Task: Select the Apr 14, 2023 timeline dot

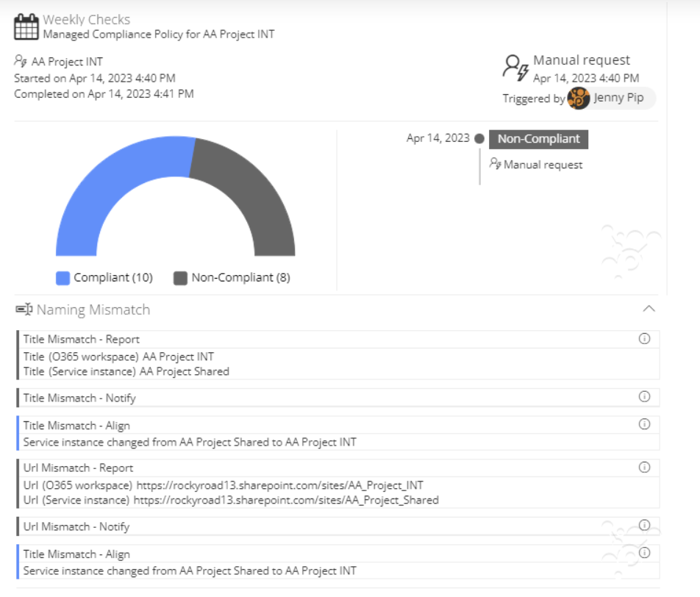Action: [479, 138]
